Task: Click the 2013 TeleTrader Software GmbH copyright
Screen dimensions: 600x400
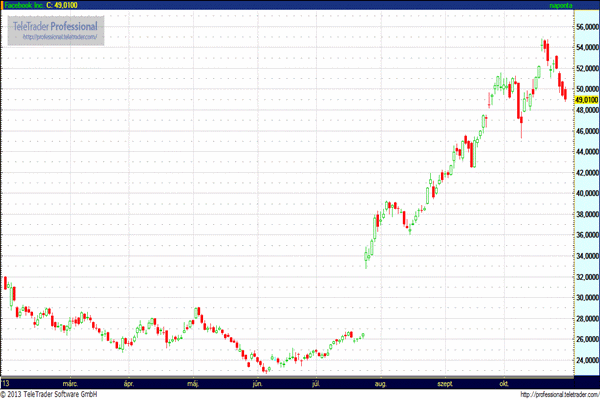Action: coord(49,394)
